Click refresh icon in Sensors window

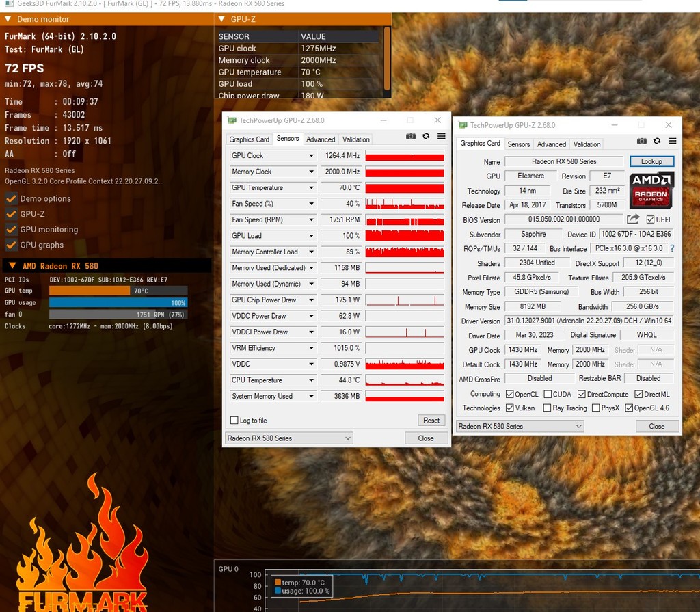426,137
